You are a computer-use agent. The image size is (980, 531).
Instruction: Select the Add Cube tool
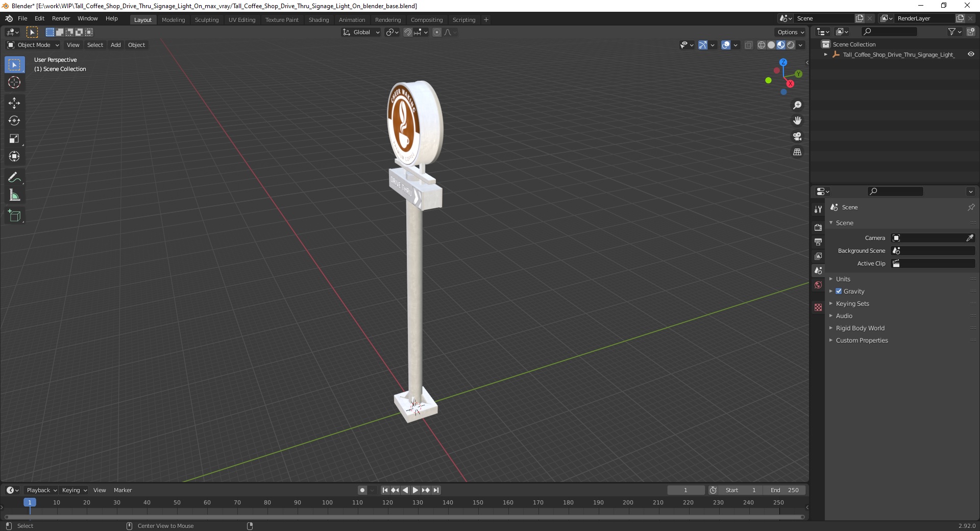click(x=14, y=216)
